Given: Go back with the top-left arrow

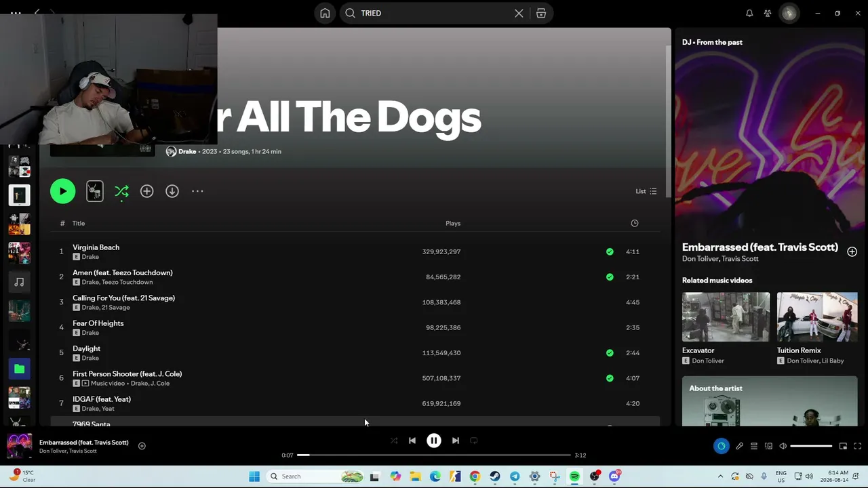Looking at the screenshot, I should [37, 13].
